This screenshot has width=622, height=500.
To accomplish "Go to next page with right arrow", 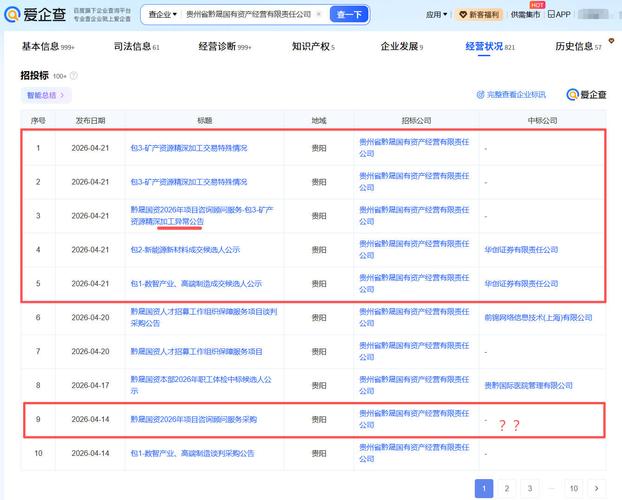I will pyautogui.click(x=601, y=488).
